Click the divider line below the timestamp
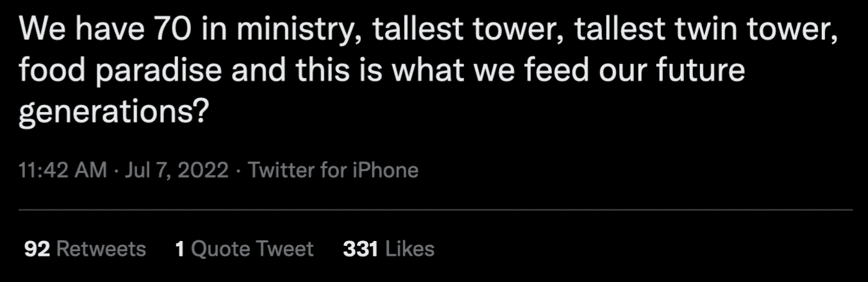 435,210
